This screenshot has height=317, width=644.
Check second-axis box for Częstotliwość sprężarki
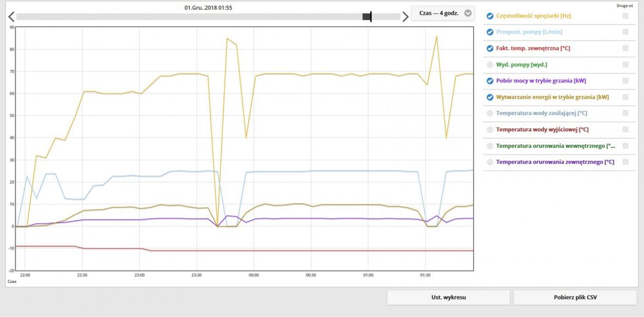click(625, 15)
